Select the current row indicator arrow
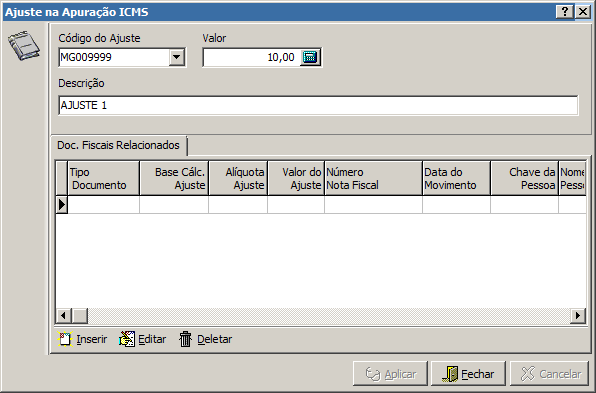This screenshot has height=393, width=596. tap(62, 205)
